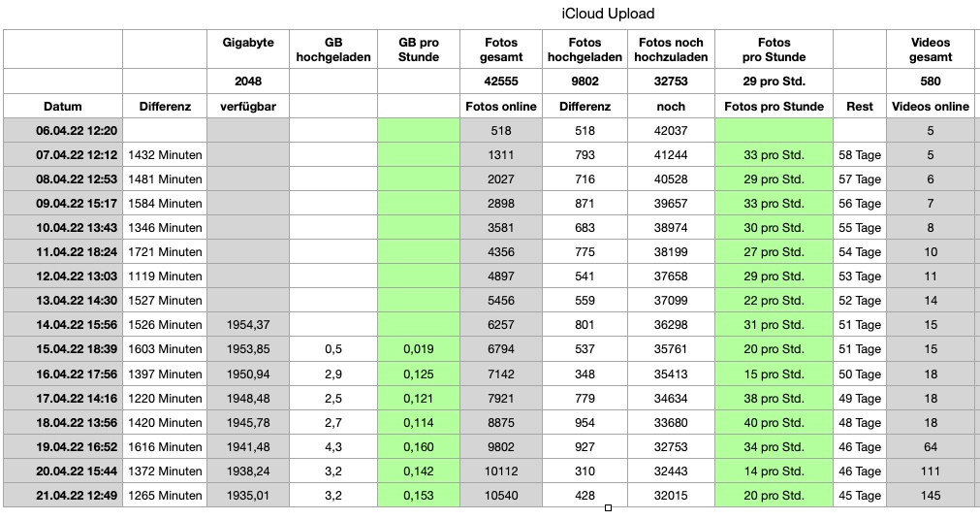
Task: Select the date cell 14.04.22 15:56
Action: 63,325
